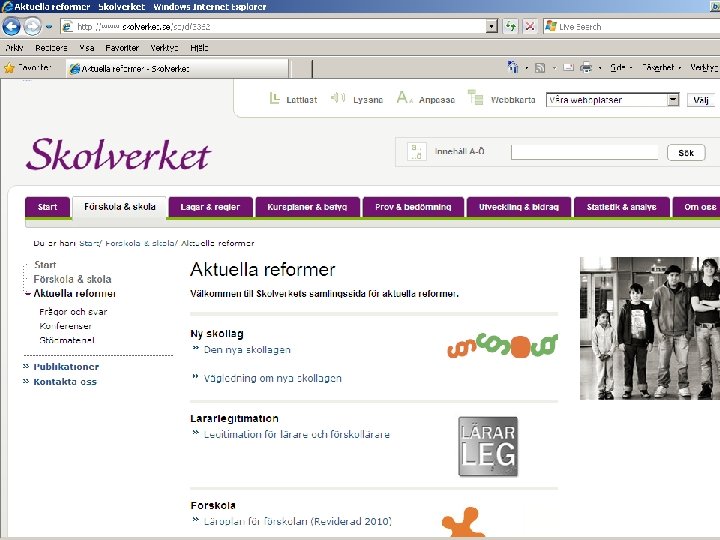Click the site search text field
720x540 pixels.
[x=585, y=152]
